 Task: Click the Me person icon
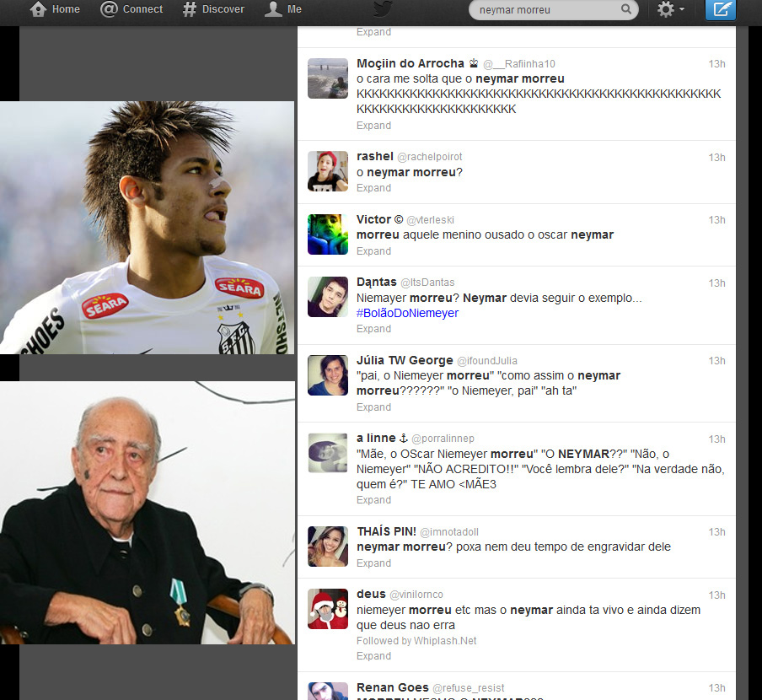273,9
